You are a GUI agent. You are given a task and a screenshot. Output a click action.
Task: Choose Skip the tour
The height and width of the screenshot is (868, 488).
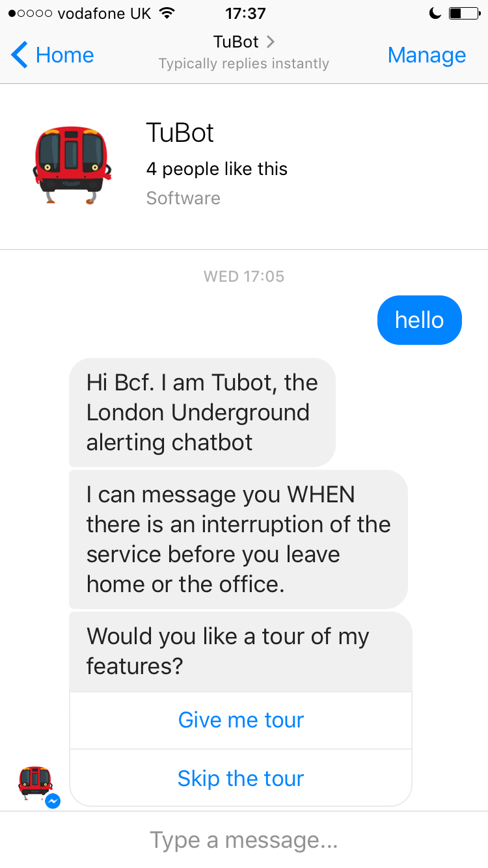click(x=241, y=777)
